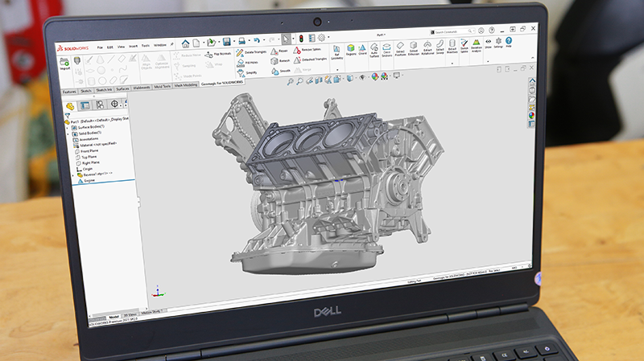644x361 pixels.
Task: Open the PropertyManager tab icon
Action: (85, 105)
